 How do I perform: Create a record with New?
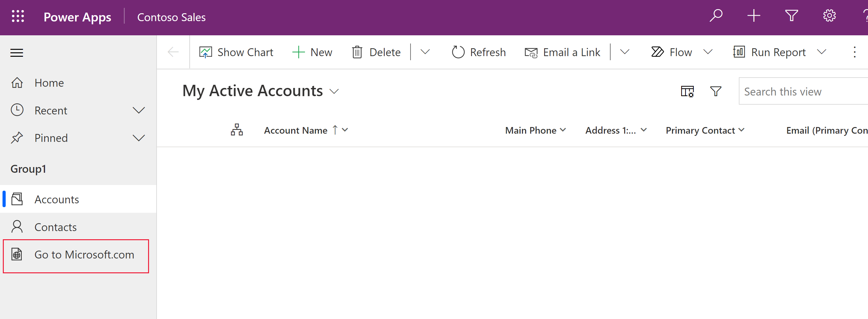[312, 52]
